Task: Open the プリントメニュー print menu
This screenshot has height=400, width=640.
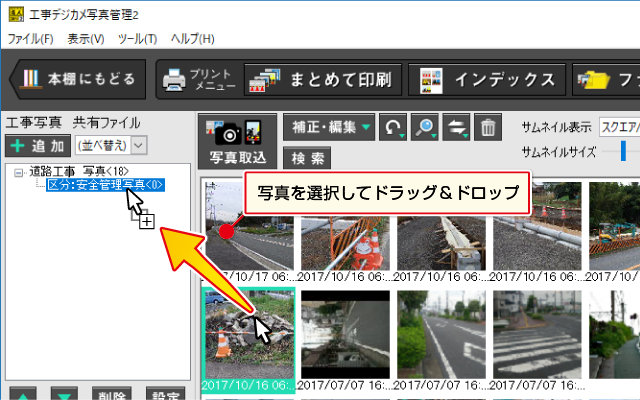Action: [196, 80]
